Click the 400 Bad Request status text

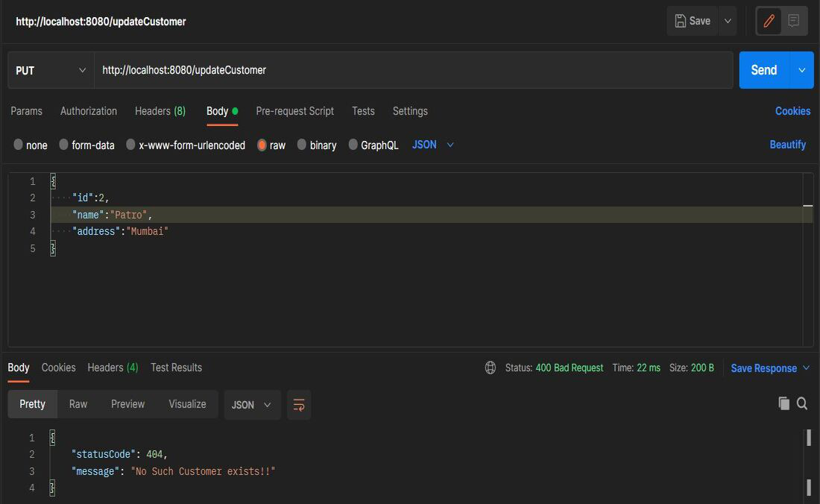tap(569, 368)
